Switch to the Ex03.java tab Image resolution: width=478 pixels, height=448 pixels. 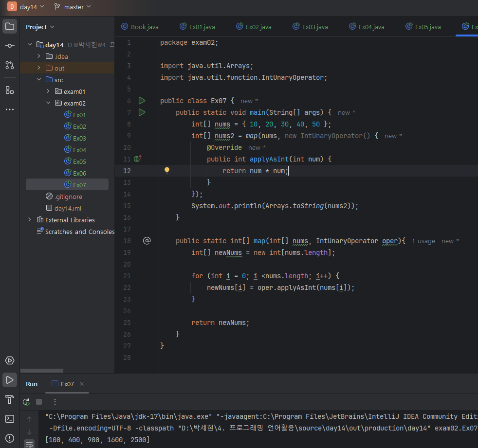(x=310, y=27)
